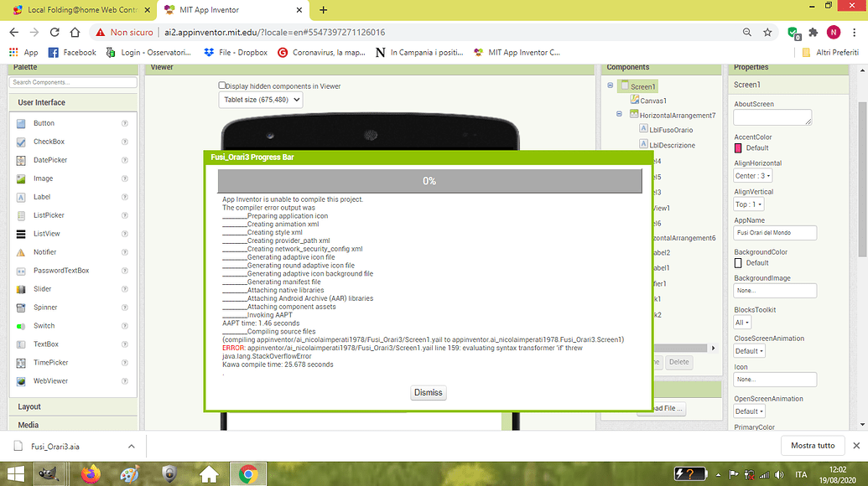868x486 pixels.
Task: Pick the BackgroundColor swatch
Action: point(738,263)
